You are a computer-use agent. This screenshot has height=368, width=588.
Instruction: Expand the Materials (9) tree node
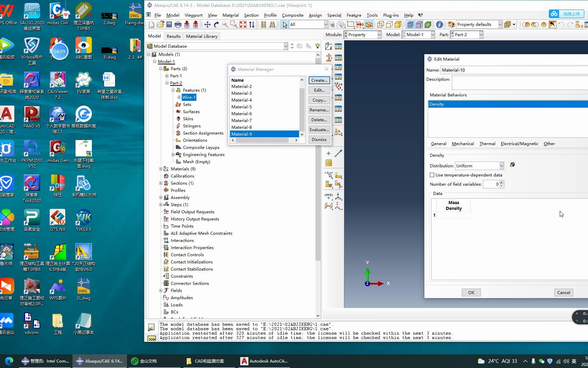pos(161,169)
